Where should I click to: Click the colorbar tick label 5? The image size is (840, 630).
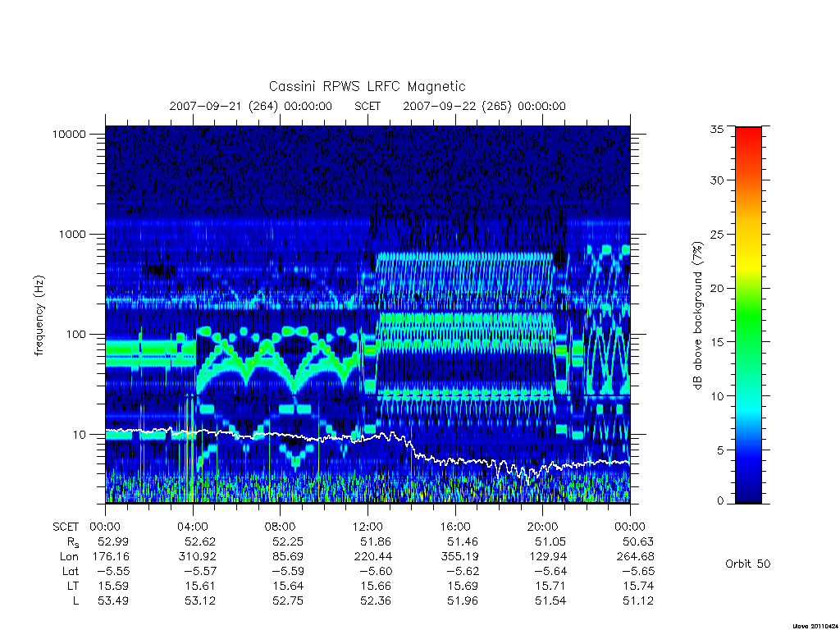(x=720, y=450)
